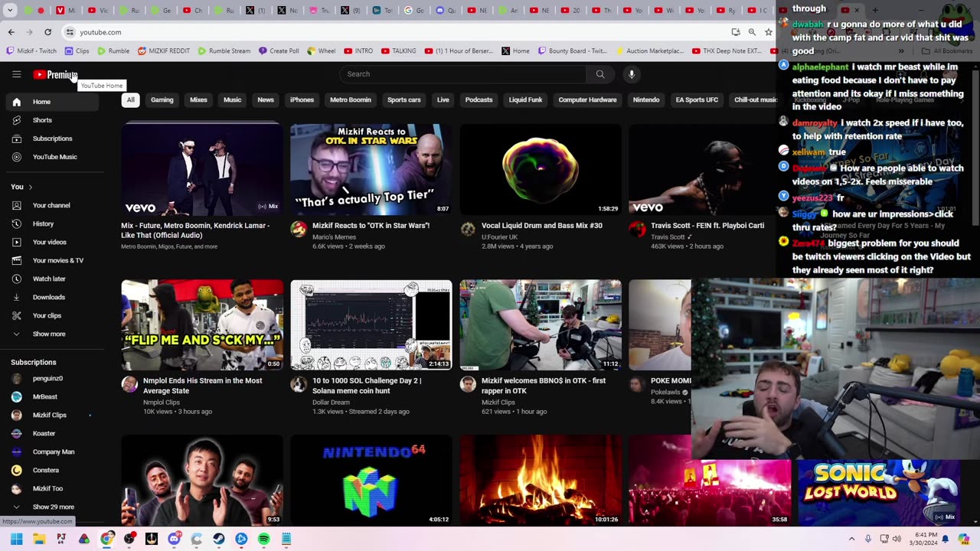The height and width of the screenshot is (551, 980).
Task: Open the Wheel bookmark
Action: pyautogui.click(x=322, y=51)
